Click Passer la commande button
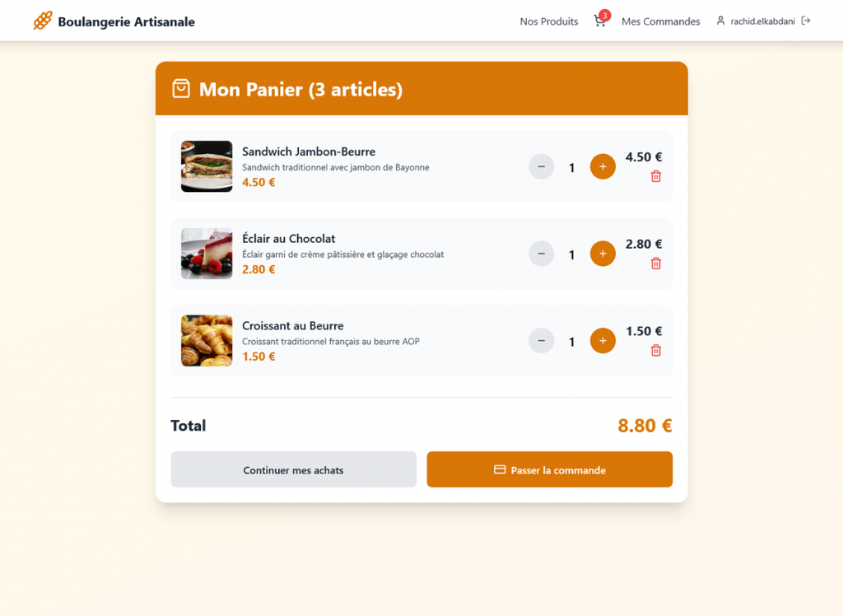The height and width of the screenshot is (616, 843). 549,469
